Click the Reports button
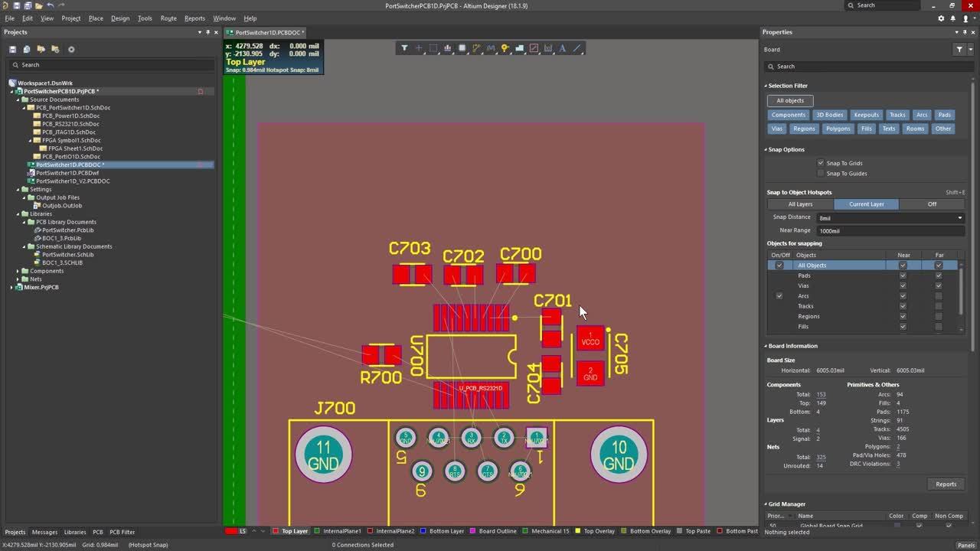Screen dimensions: 980x551 click(946, 484)
